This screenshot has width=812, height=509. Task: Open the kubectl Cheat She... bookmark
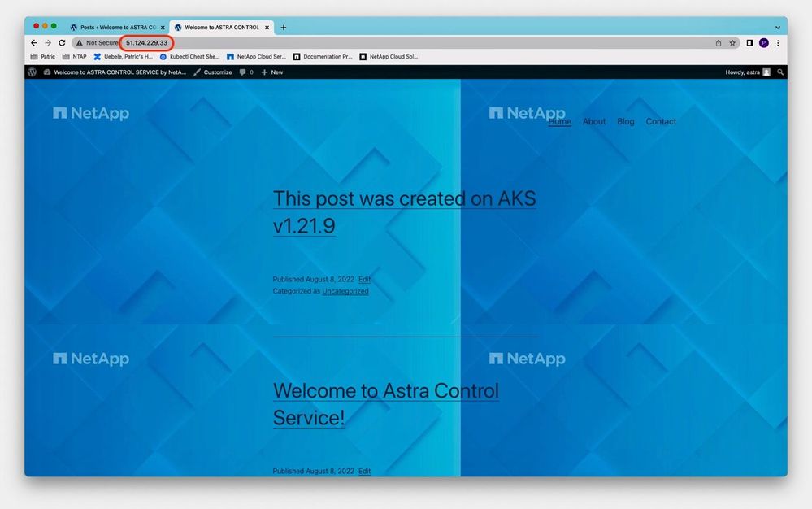coord(189,56)
